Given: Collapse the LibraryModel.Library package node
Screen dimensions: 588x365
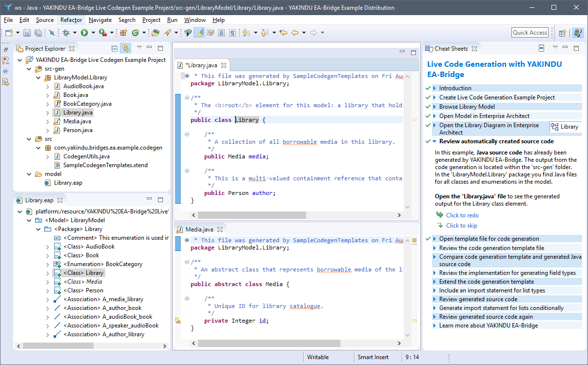Looking at the screenshot, I should click(x=38, y=77).
